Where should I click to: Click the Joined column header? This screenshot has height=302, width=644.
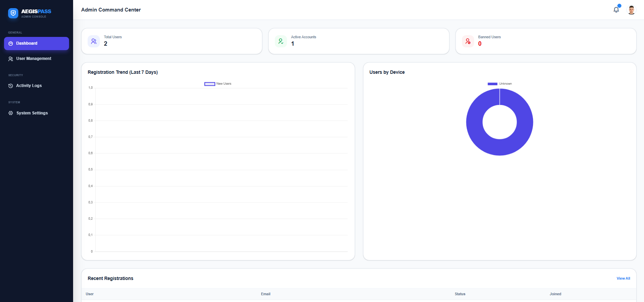click(x=555, y=294)
